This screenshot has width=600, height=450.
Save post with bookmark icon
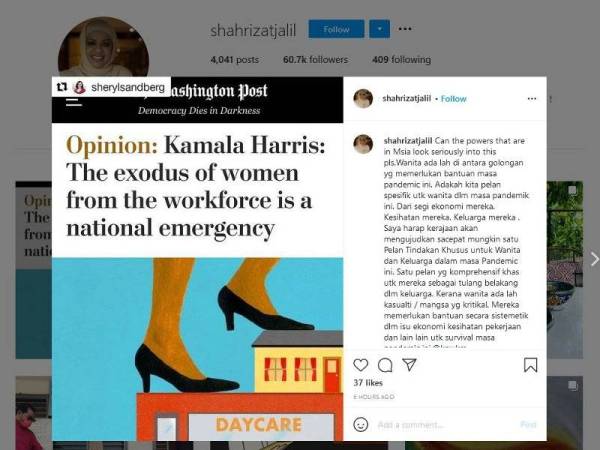point(530,365)
